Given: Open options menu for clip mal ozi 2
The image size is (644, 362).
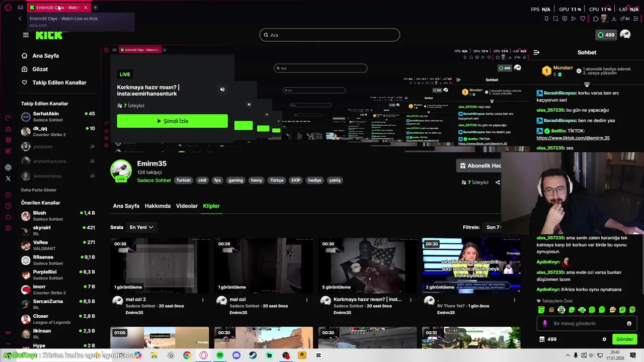Looking at the screenshot, I should pyautogui.click(x=203, y=300).
